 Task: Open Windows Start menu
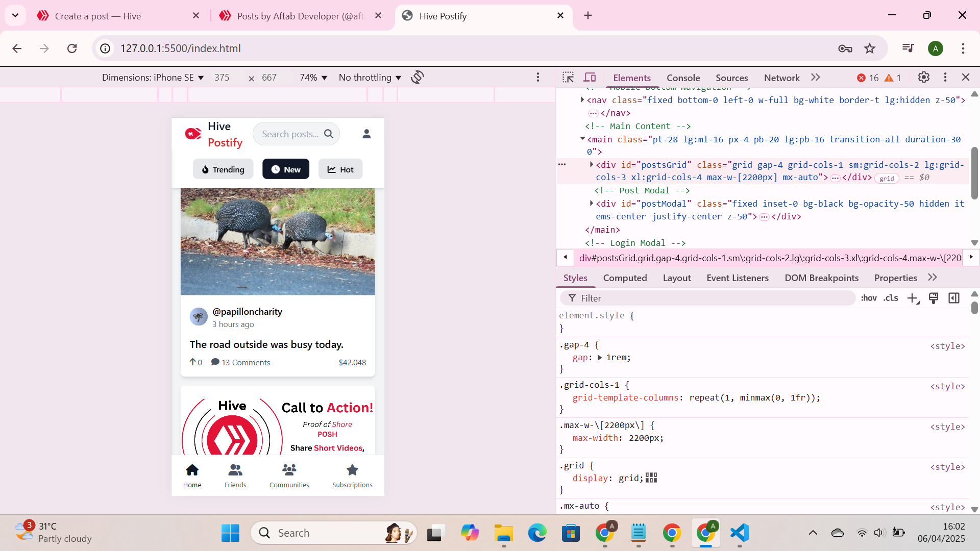pos(230,533)
